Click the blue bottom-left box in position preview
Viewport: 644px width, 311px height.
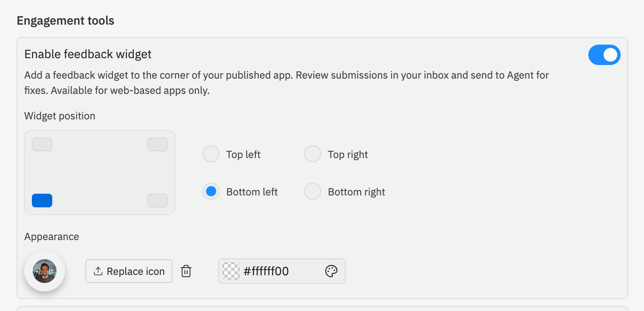42,200
